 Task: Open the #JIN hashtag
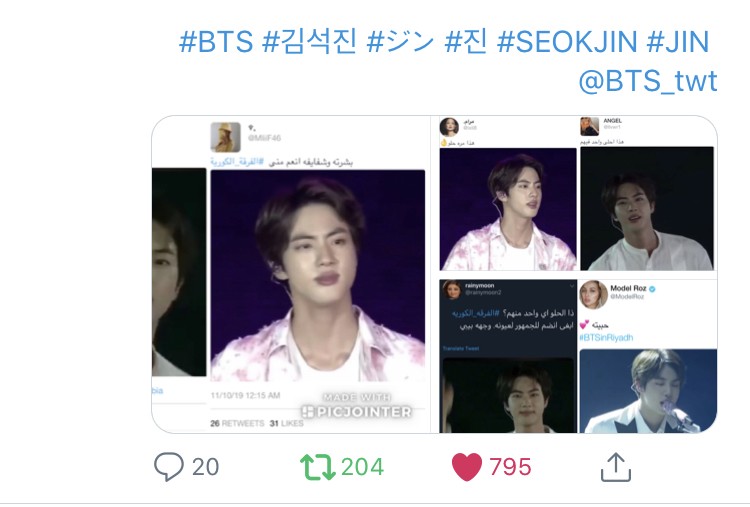pyautogui.click(x=678, y=42)
